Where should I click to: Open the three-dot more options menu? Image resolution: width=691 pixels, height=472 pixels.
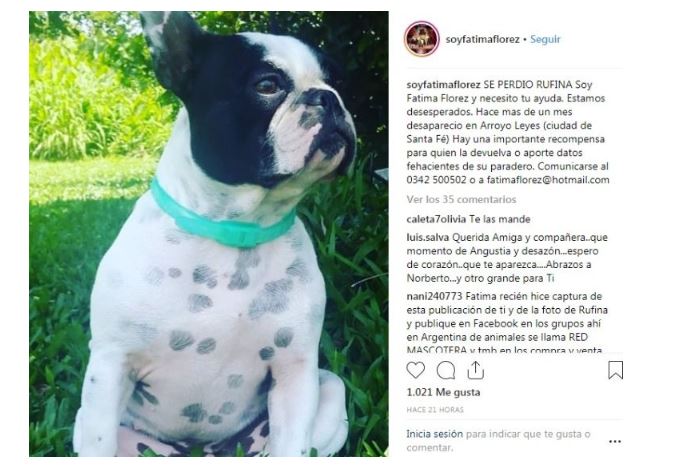coord(615,441)
